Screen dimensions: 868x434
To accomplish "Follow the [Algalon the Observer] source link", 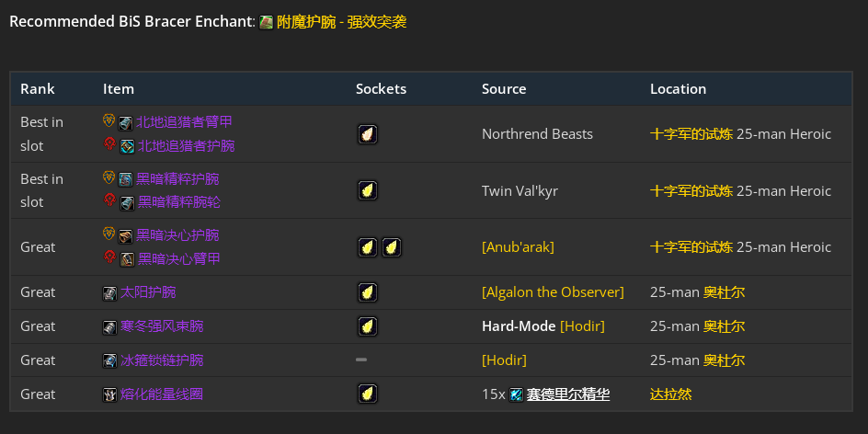I will [553, 292].
